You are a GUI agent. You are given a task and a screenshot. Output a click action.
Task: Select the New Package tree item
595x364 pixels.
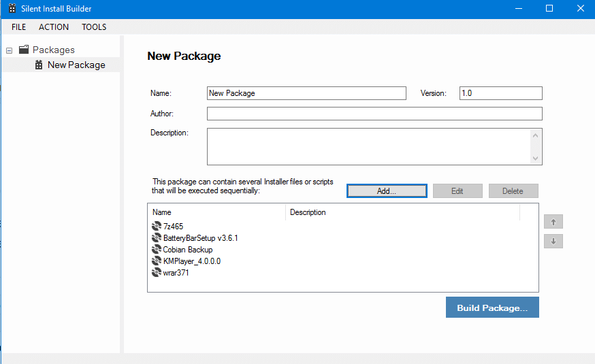click(x=76, y=65)
